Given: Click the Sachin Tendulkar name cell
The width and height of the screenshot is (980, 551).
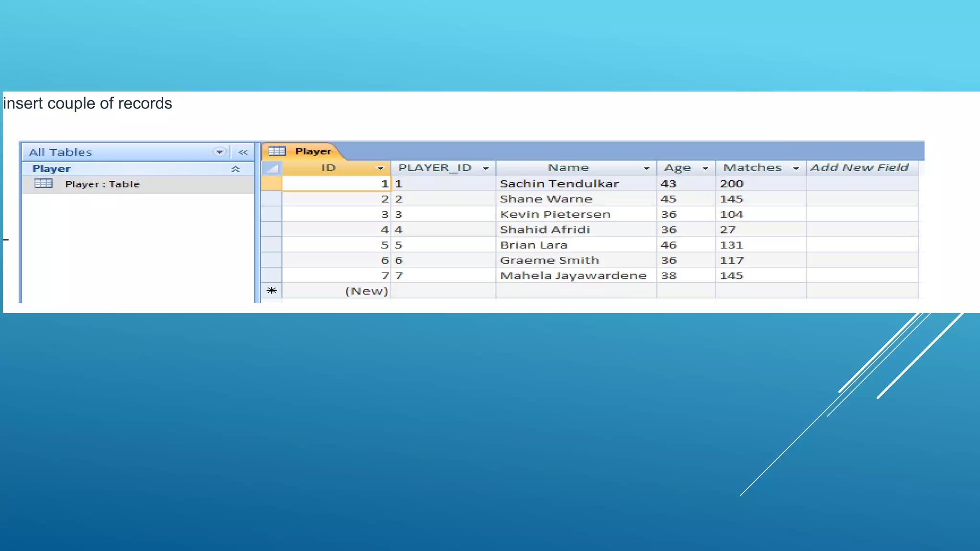Looking at the screenshot, I should [x=559, y=184].
